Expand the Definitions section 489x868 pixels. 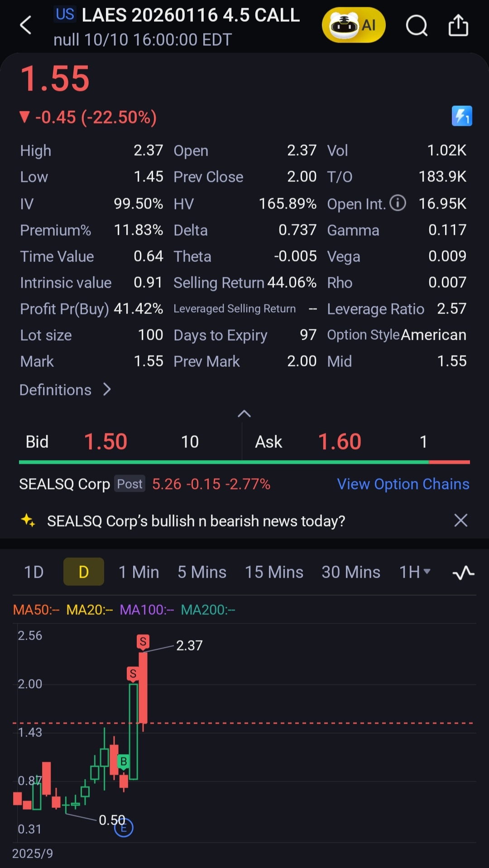point(66,389)
